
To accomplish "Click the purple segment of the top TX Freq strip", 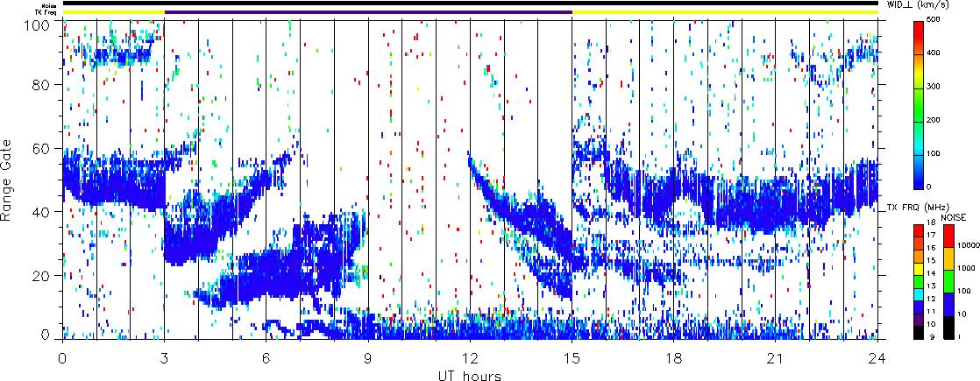I will coord(368,12).
